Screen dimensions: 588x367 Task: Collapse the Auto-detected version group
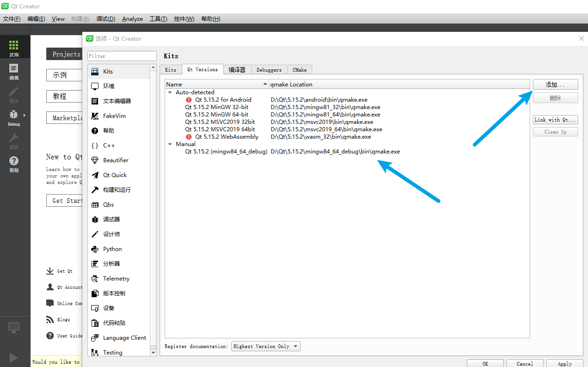(x=169, y=92)
